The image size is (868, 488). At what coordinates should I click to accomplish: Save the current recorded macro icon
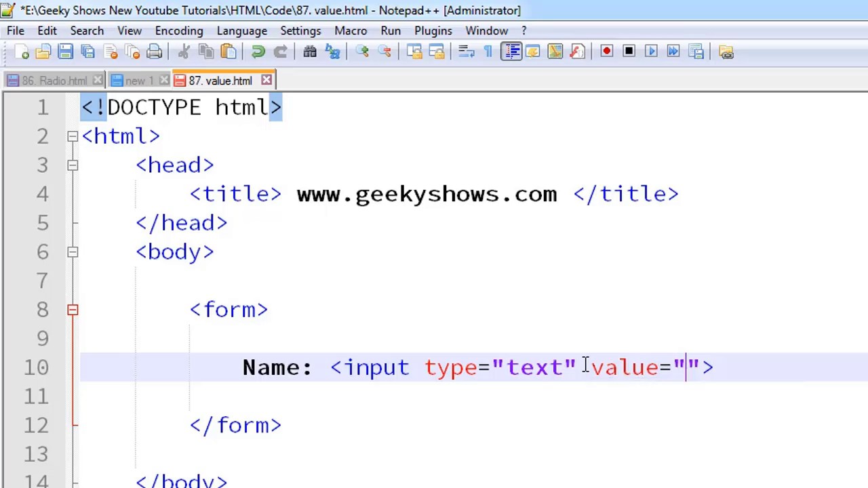point(696,52)
